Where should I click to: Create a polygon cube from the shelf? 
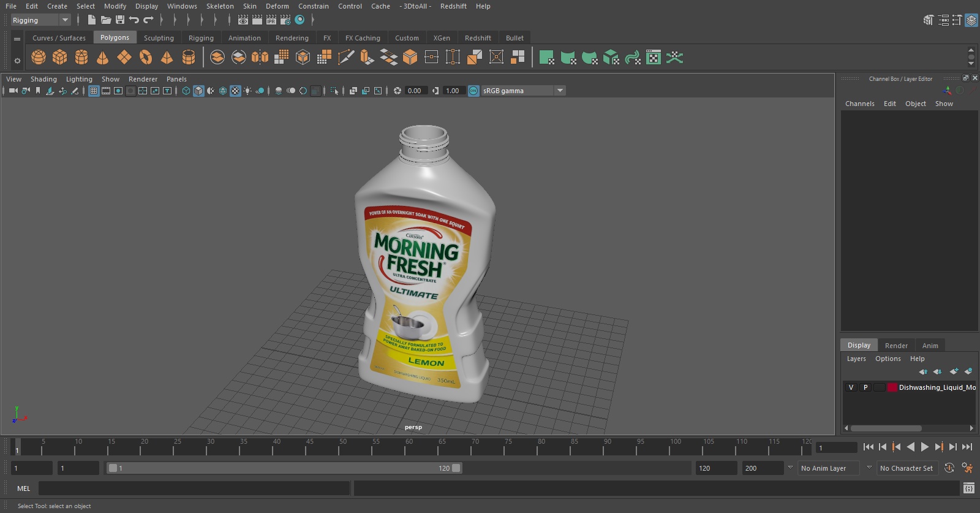click(59, 58)
